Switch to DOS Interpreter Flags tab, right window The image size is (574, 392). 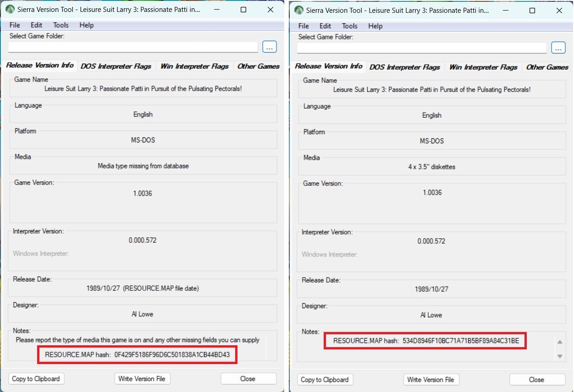[405, 67]
